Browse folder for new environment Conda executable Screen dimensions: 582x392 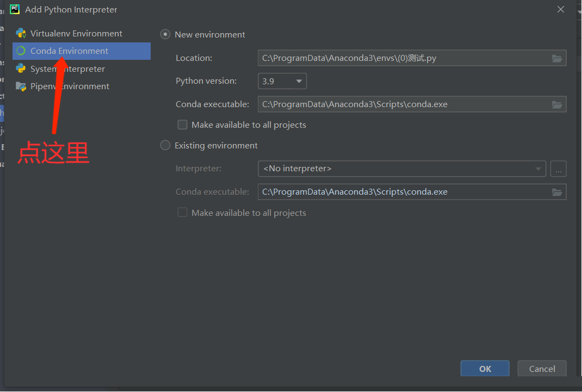point(556,104)
